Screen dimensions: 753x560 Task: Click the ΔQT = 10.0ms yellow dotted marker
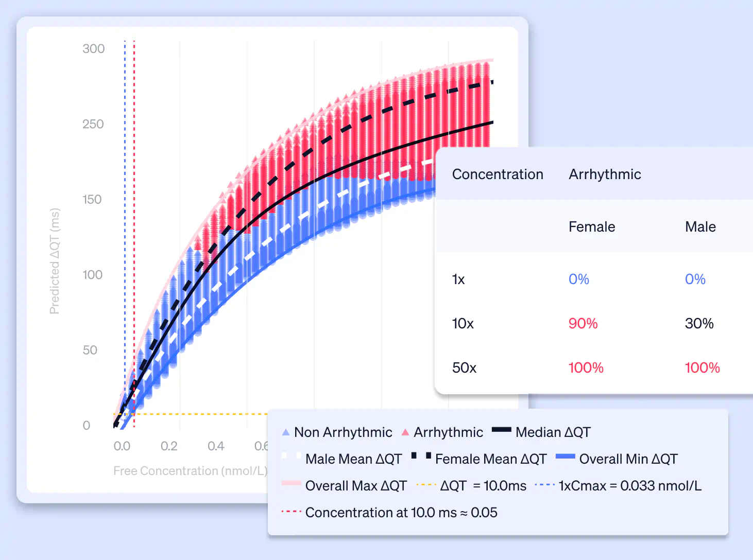(x=426, y=485)
